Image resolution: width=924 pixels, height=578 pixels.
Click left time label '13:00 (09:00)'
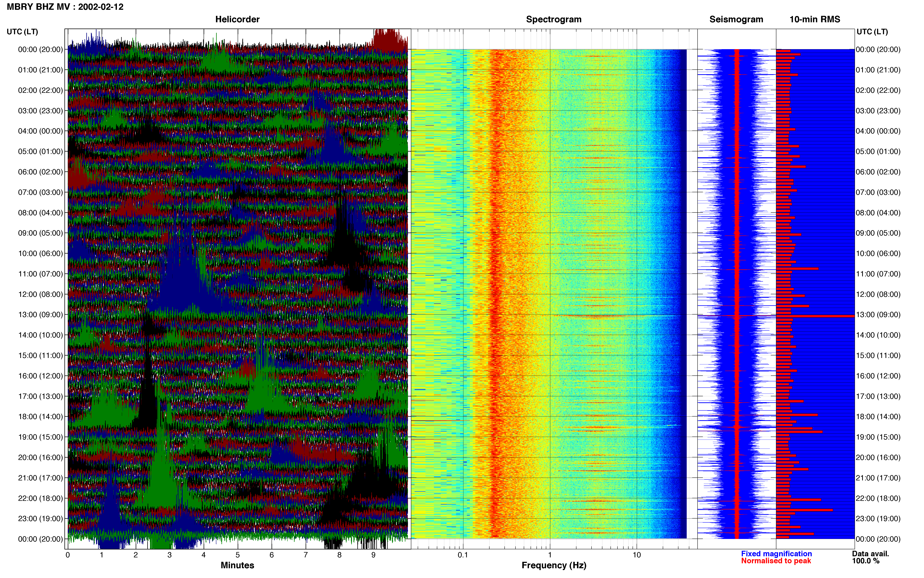click(x=41, y=315)
